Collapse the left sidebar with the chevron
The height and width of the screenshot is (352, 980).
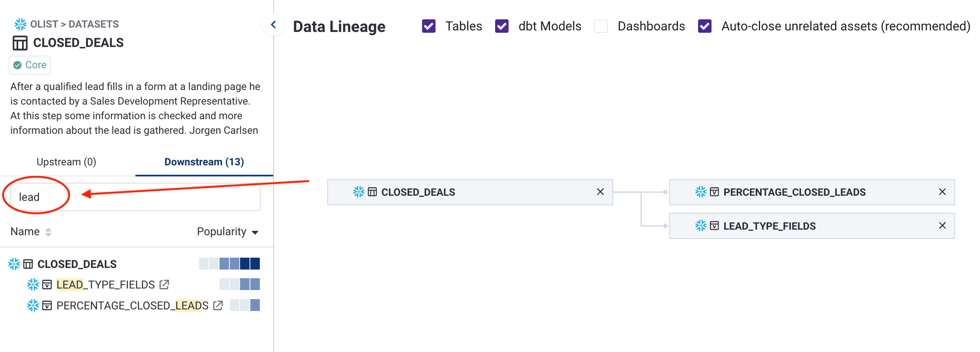[x=273, y=25]
